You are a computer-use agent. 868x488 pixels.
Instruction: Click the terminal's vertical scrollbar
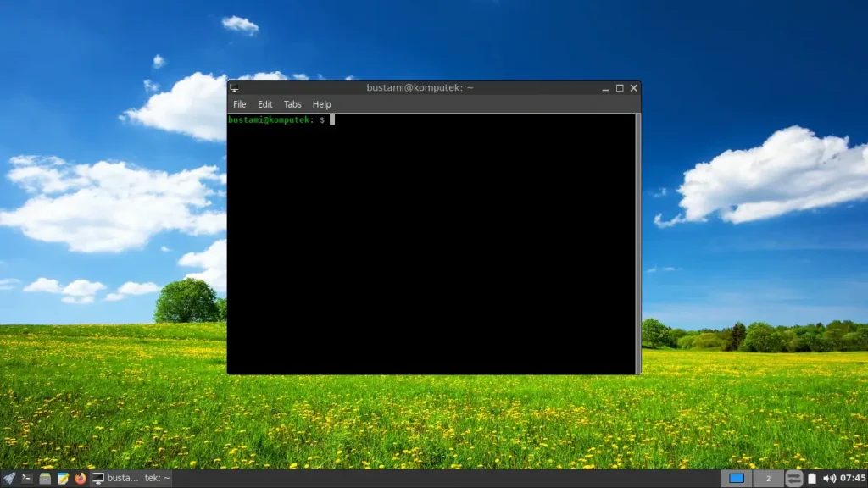click(638, 243)
